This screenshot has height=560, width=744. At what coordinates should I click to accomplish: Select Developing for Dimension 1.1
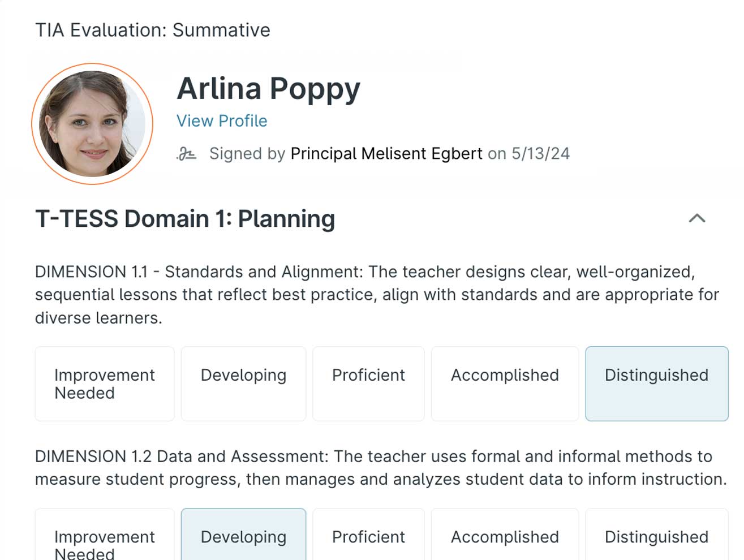click(243, 384)
